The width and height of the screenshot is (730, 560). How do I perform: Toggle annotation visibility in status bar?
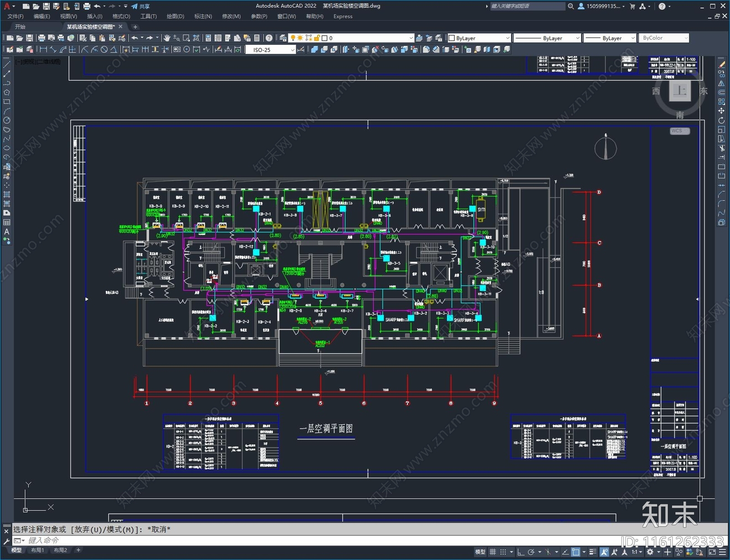604,552
